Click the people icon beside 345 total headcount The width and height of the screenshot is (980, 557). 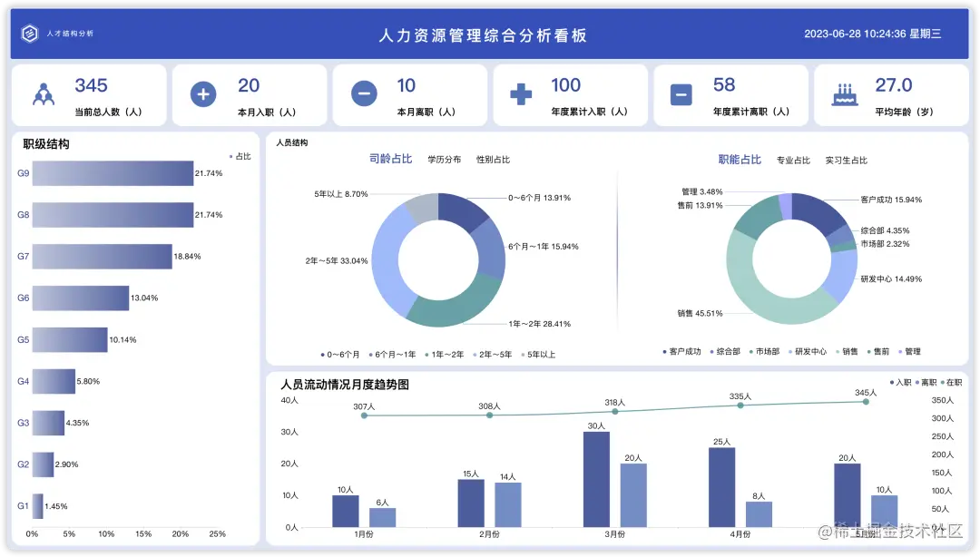[44, 94]
